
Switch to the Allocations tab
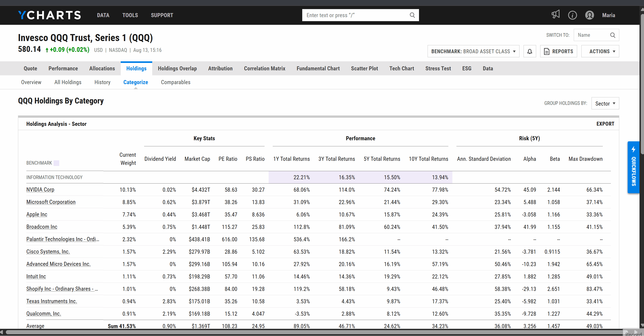(102, 68)
